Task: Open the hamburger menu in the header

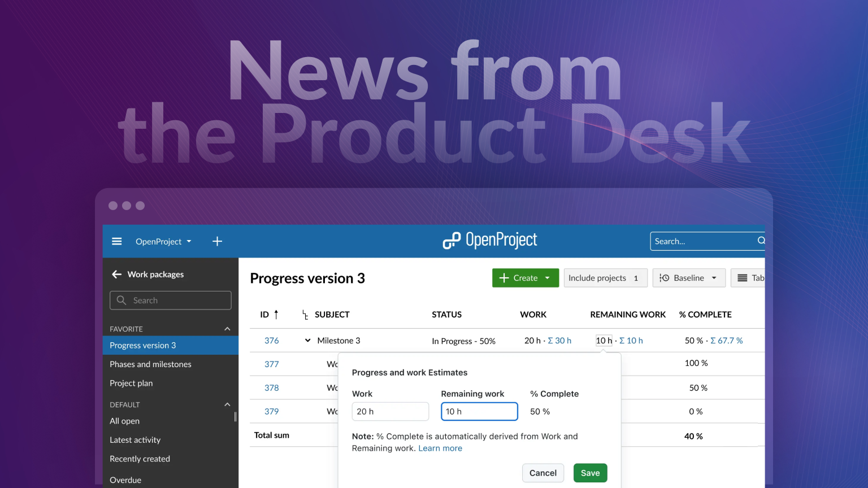Action: click(116, 241)
